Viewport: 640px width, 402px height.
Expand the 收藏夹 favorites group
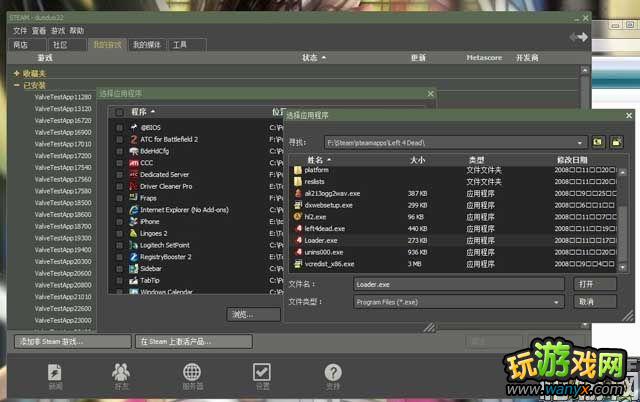(x=16, y=73)
